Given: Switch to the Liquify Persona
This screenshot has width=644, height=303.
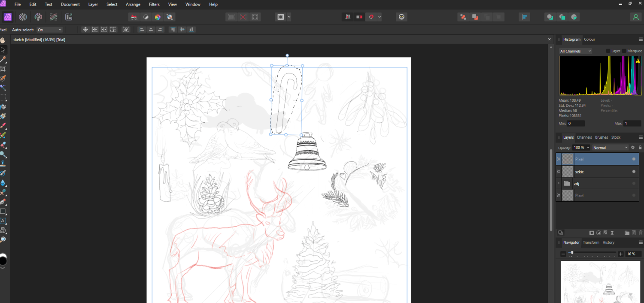Looking at the screenshot, I should click(23, 17).
